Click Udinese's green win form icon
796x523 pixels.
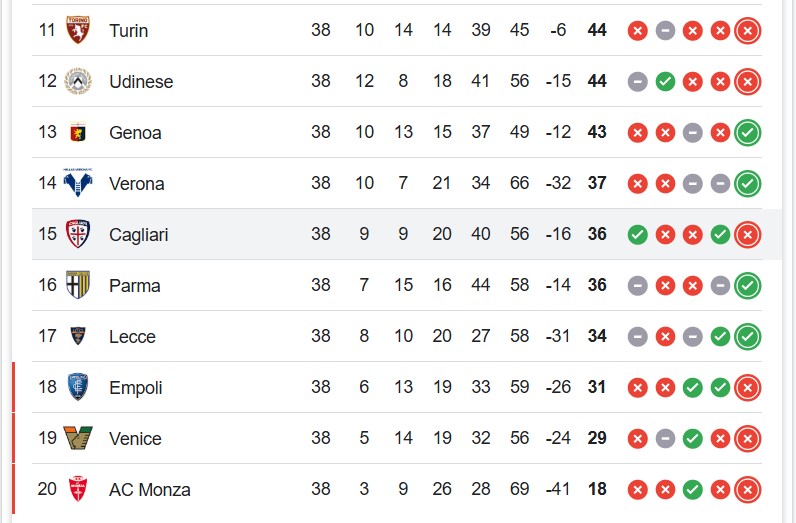click(x=665, y=82)
